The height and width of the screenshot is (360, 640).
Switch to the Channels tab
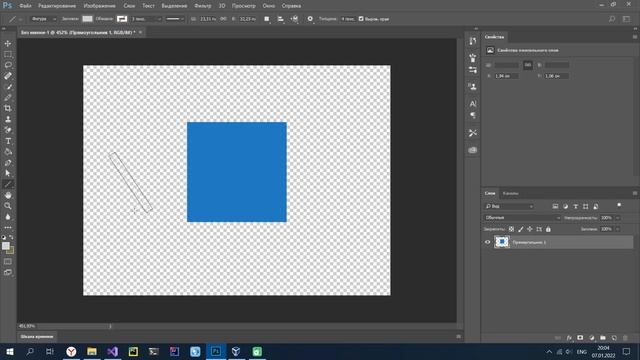(x=510, y=193)
